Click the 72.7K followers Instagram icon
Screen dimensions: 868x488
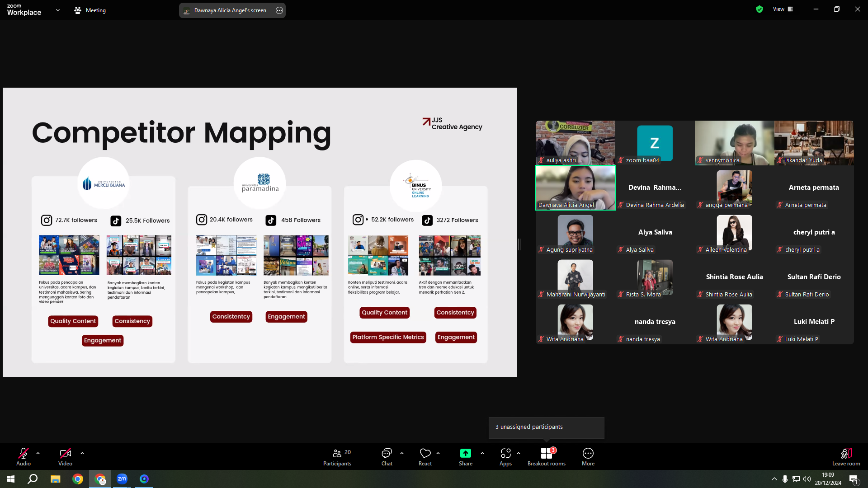click(47, 220)
